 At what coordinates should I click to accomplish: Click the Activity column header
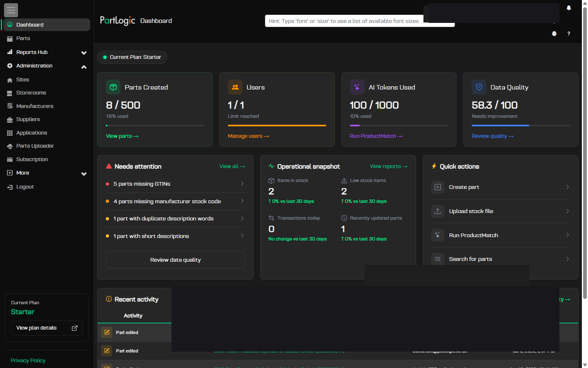(x=133, y=316)
